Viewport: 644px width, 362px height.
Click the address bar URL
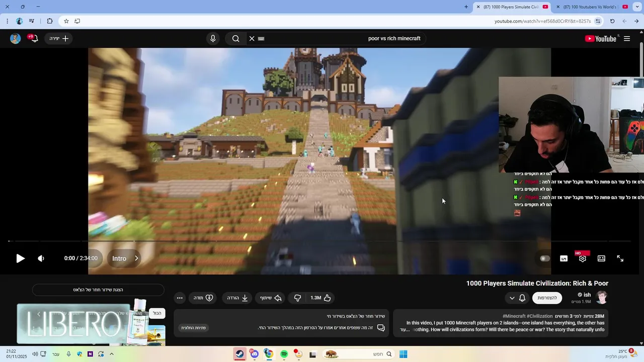click(x=542, y=21)
